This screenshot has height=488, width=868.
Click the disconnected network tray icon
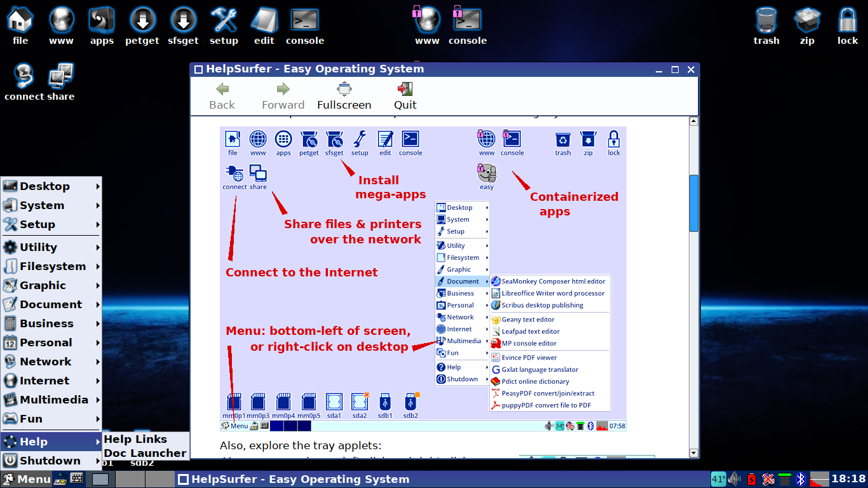tap(768, 479)
